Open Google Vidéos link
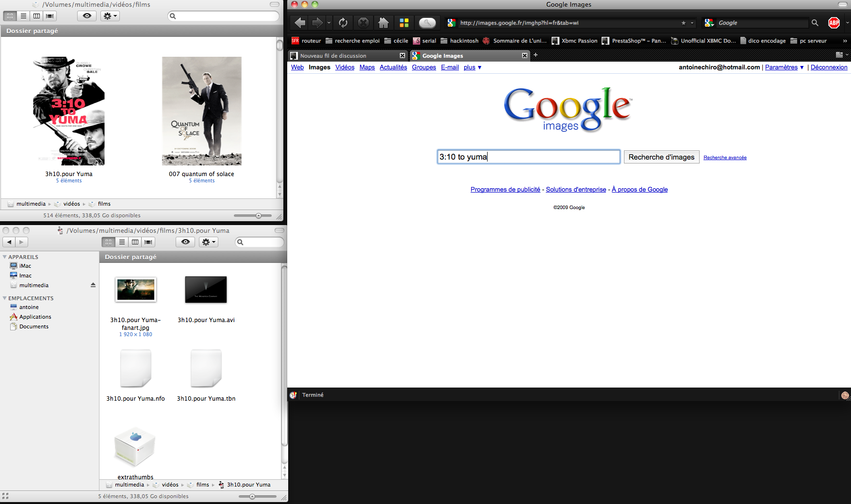 [x=345, y=67]
